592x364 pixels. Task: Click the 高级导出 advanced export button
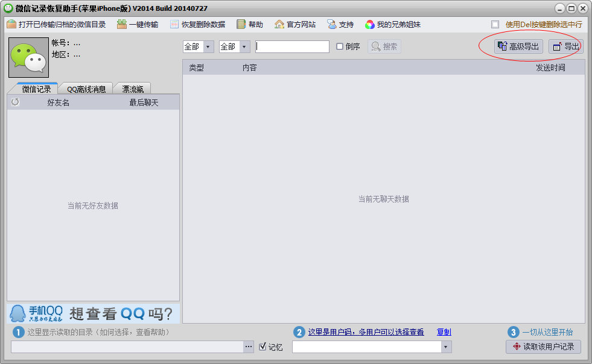point(518,46)
